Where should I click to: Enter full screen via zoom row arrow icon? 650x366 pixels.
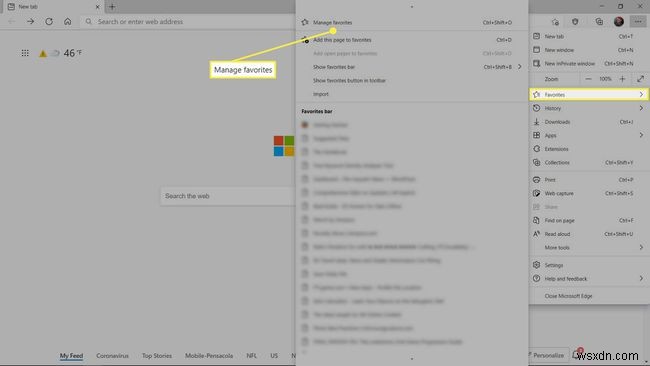pos(640,79)
